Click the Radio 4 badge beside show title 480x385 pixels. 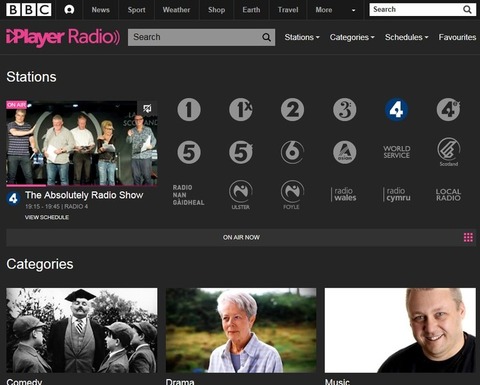tap(13, 198)
